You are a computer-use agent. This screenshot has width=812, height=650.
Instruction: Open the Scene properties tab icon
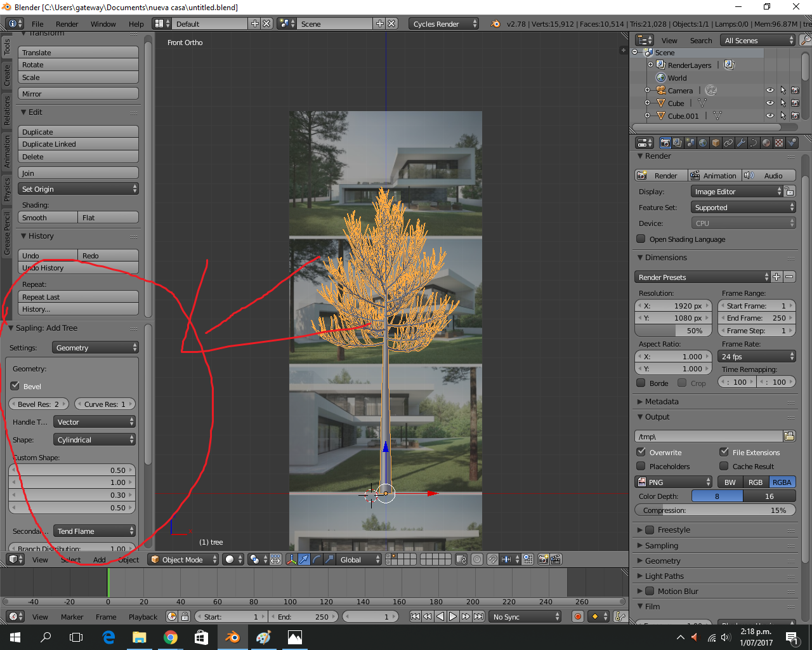(x=690, y=143)
